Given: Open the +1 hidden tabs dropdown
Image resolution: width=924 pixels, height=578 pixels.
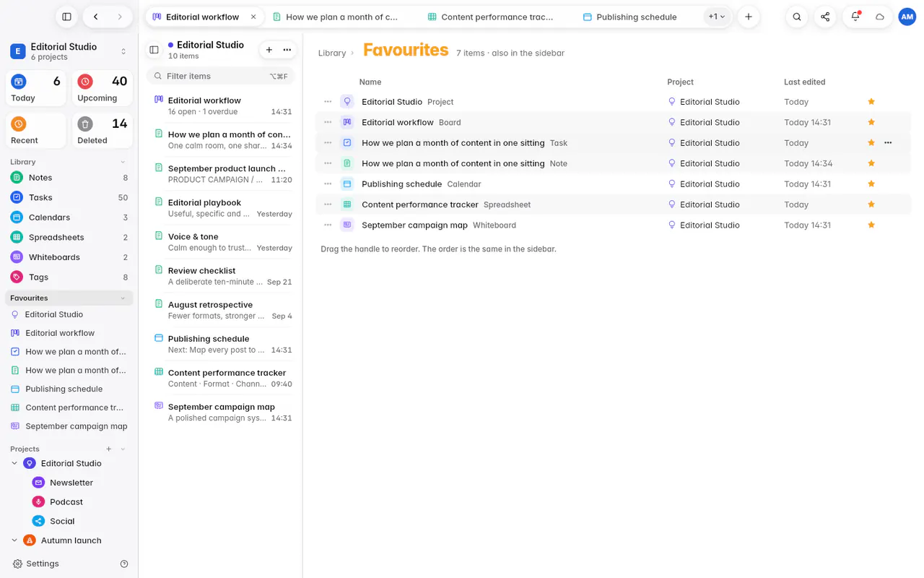Looking at the screenshot, I should point(717,17).
